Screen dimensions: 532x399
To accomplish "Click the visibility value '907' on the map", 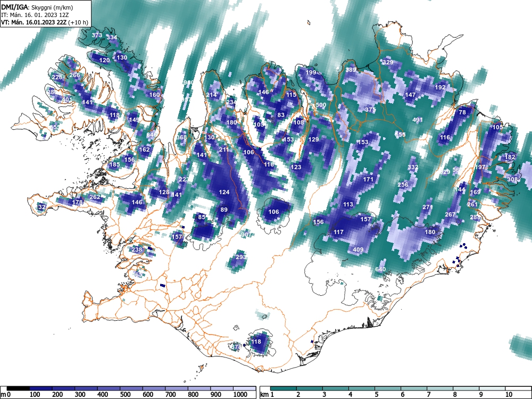I will 247,235.
